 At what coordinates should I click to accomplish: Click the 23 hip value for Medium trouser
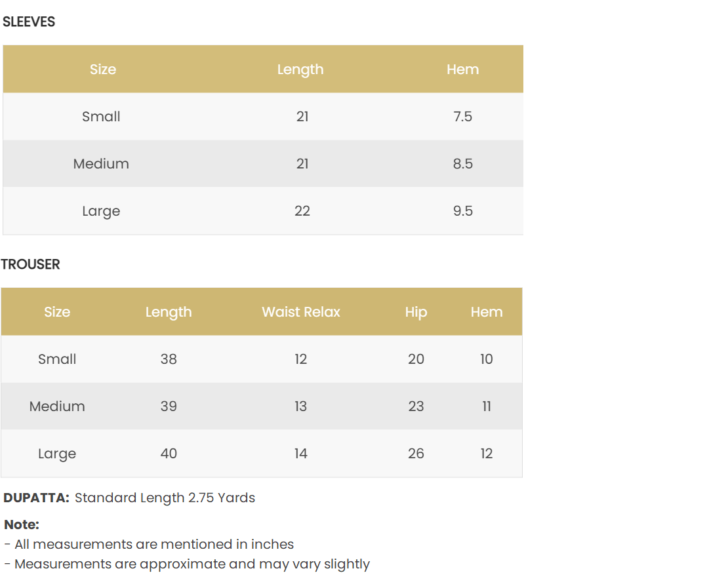[x=416, y=406]
